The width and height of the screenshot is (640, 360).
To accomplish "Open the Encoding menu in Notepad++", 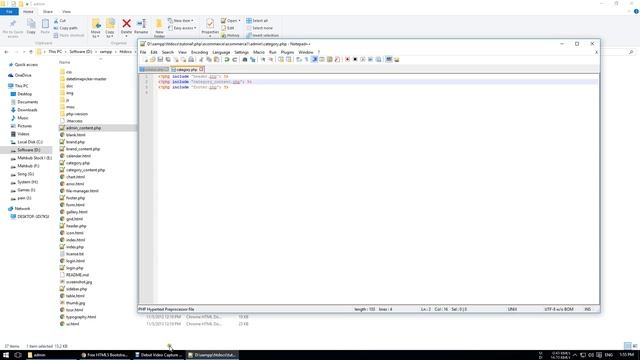I will coord(199,52).
